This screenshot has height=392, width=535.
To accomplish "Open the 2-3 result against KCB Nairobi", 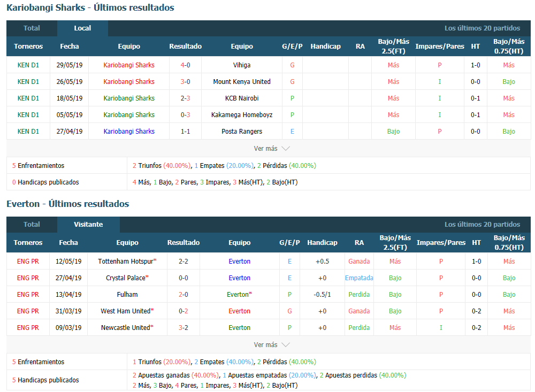I will (185, 98).
